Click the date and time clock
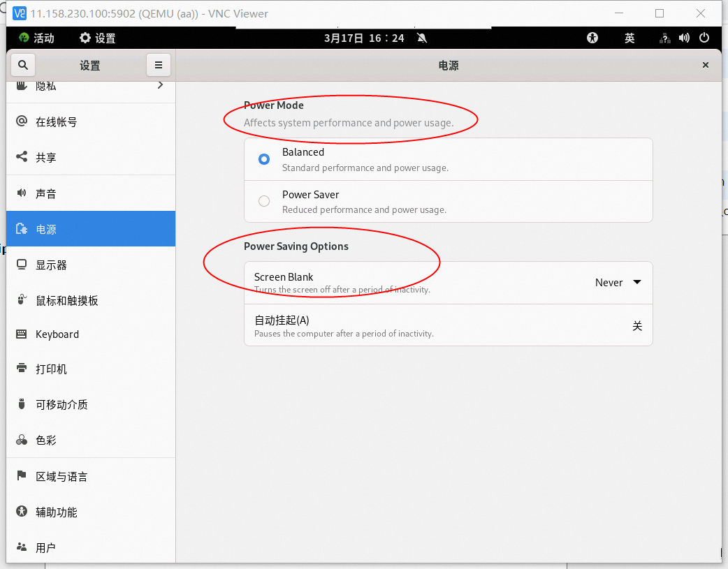Image resolution: width=728 pixels, height=569 pixels. pyautogui.click(x=364, y=38)
